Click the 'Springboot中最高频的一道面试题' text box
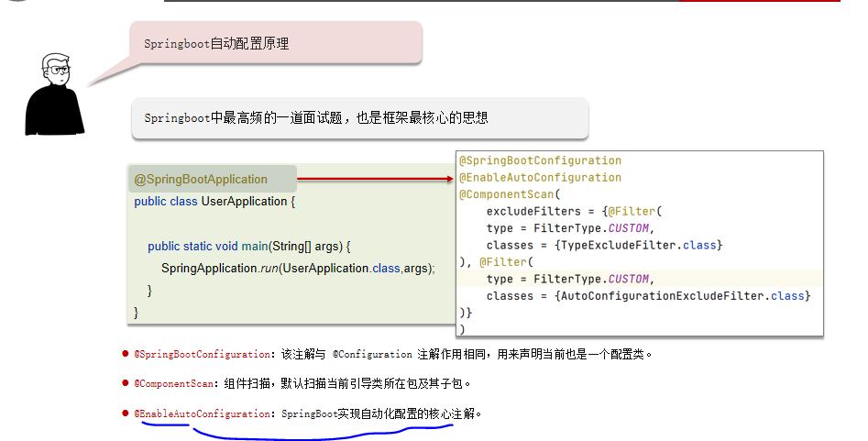The height and width of the screenshot is (441, 868). [360, 118]
